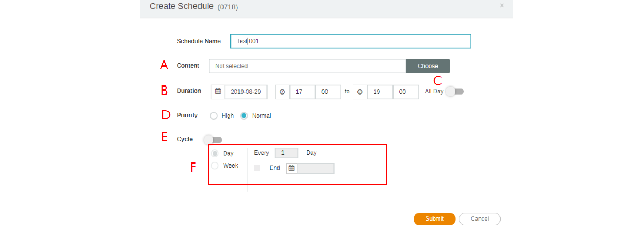Click the end time clock icon

[x=360, y=92]
